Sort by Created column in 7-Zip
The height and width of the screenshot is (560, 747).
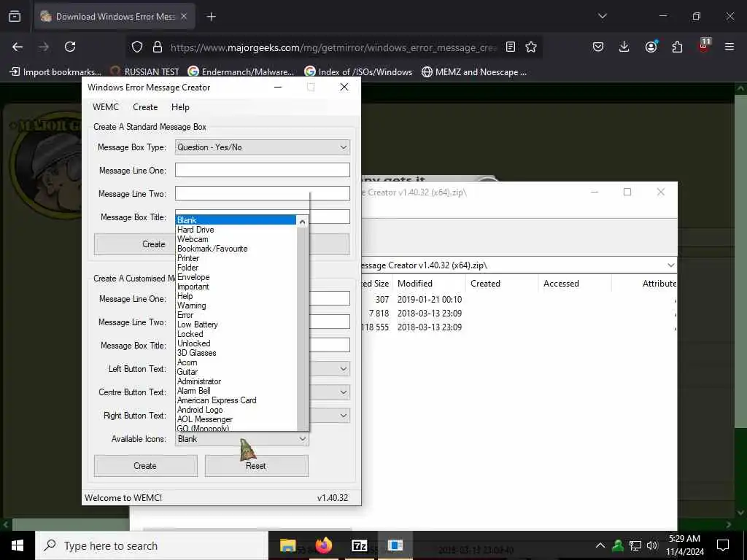point(502,284)
